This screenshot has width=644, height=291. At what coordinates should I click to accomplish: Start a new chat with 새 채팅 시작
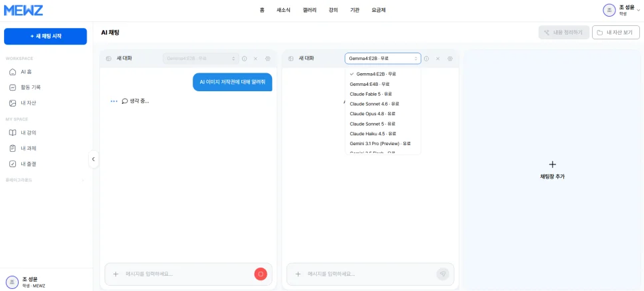tap(45, 36)
